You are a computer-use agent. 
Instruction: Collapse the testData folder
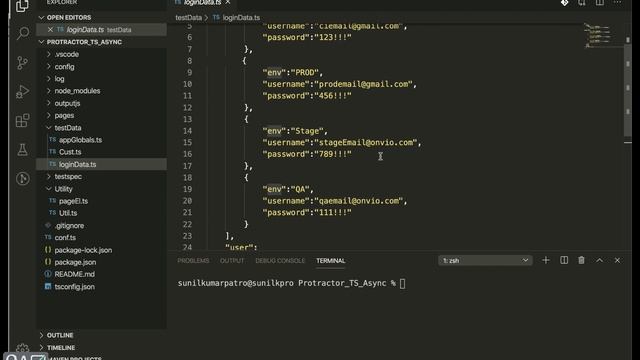(x=68, y=128)
